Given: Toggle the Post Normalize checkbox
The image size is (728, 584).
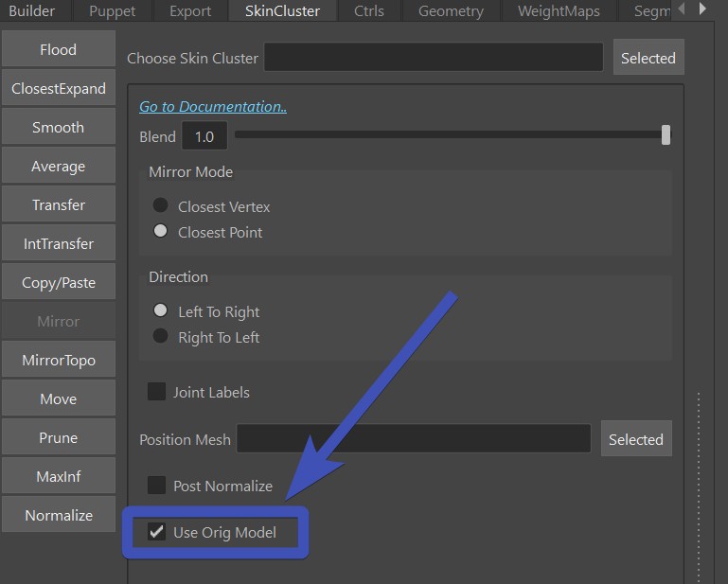Looking at the screenshot, I should [157, 486].
